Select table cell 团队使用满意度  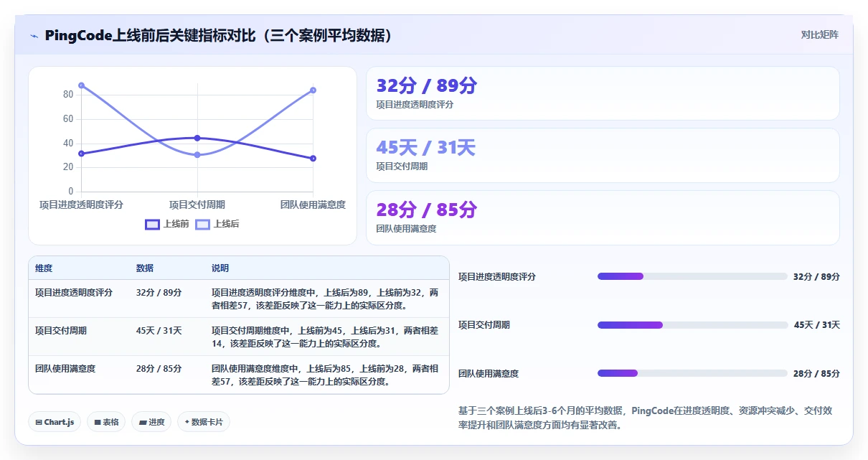[65, 368]
